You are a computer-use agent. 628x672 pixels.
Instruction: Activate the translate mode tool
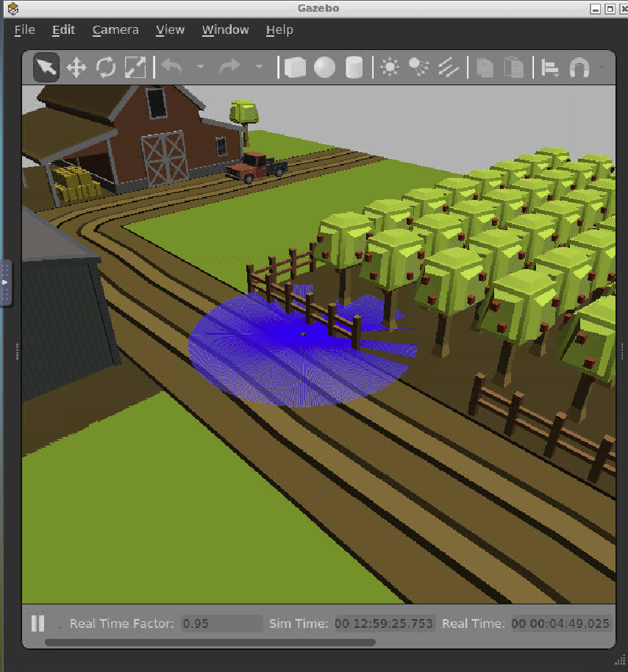click(x=76, y=68)
